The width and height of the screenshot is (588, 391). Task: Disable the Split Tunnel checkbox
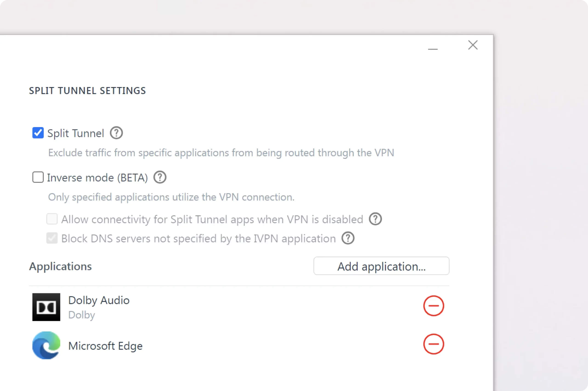[38, 133]
